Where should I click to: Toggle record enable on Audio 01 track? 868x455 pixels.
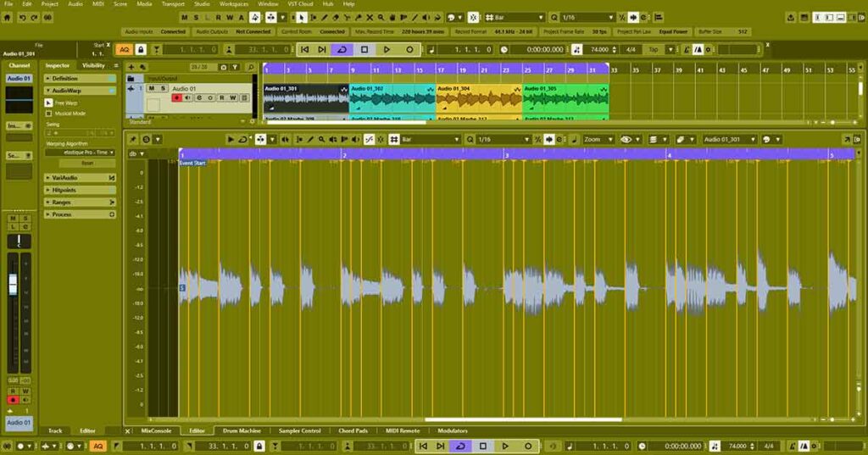coord(177,97)
